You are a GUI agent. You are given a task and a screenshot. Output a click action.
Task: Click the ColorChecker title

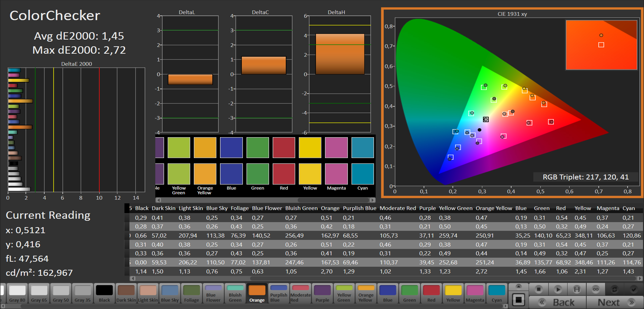click(x=55, y=15)
